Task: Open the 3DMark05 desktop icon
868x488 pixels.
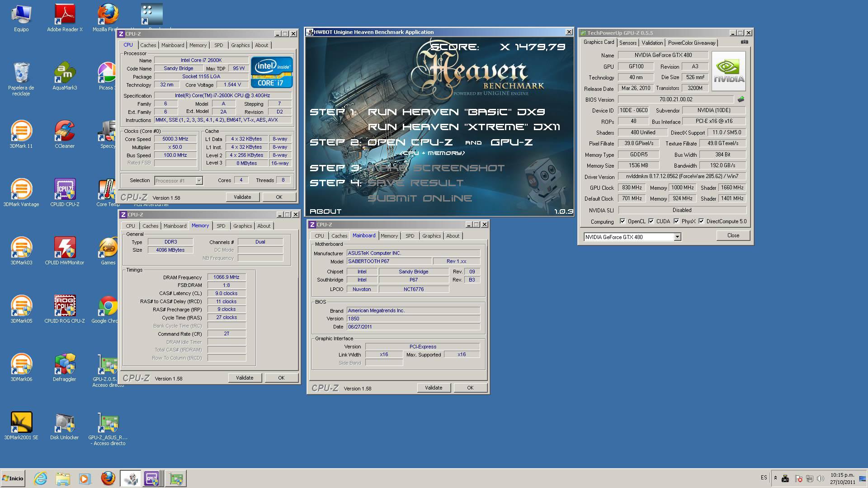Action: [x=21, y=309]
